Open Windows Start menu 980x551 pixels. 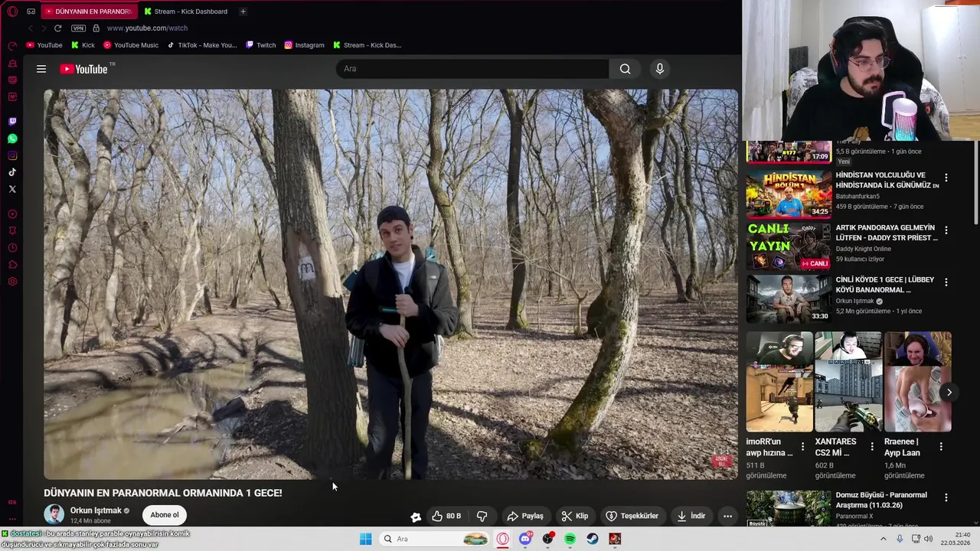pyautogui.click(x=365, y=539)
